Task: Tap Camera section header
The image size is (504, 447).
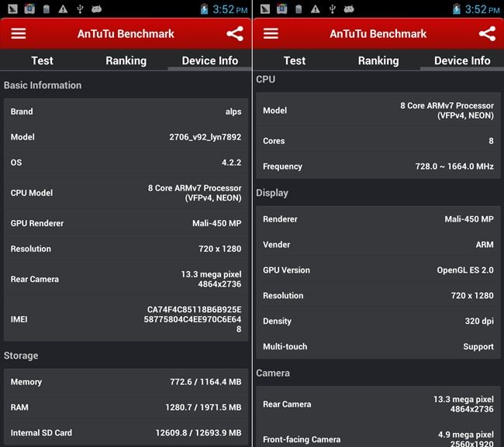Action: 273,373
